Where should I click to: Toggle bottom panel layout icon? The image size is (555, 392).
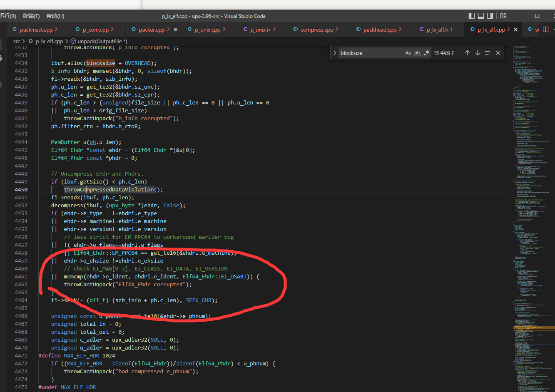coord(481,16)
